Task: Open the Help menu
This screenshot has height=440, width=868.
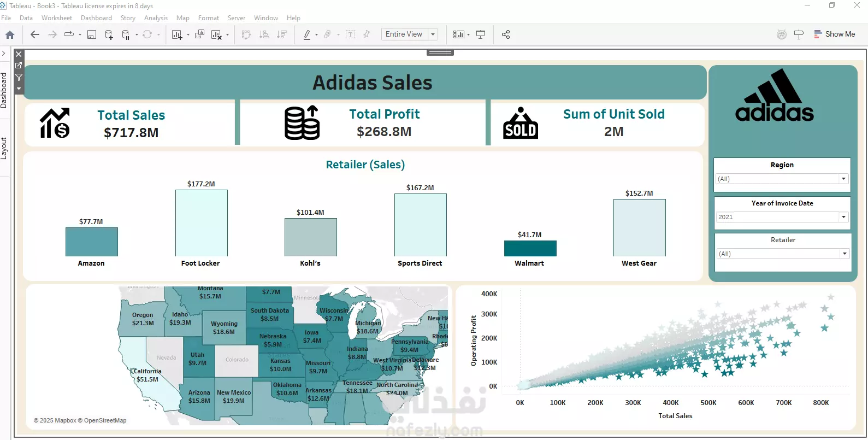Action: click(x=293, y=18)
